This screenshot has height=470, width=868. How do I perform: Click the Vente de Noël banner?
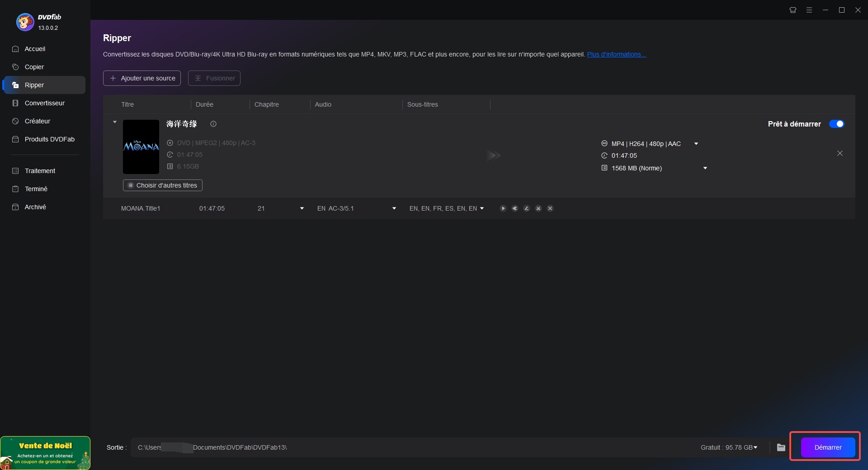pos(45,453)
